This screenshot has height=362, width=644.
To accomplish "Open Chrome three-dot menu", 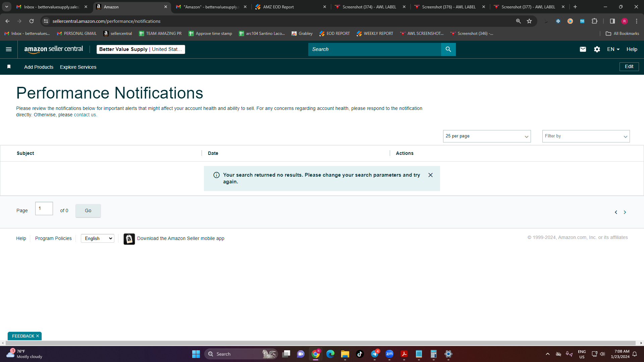I will tap(637, 21).
